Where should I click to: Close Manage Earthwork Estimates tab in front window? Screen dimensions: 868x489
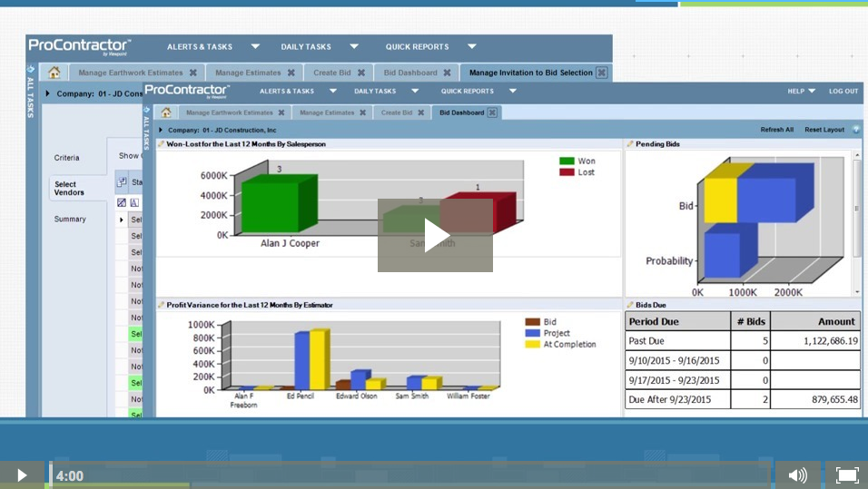click(x=281, y=112)
